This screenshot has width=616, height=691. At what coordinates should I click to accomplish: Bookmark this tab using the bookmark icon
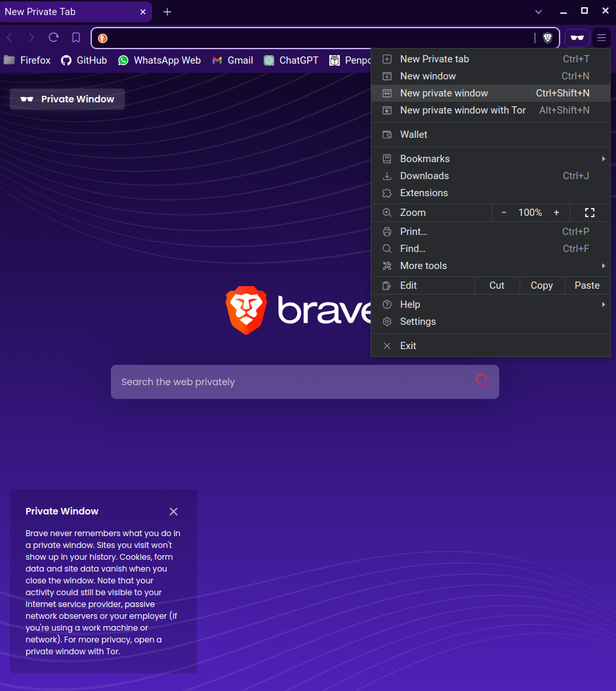point(76,38)
